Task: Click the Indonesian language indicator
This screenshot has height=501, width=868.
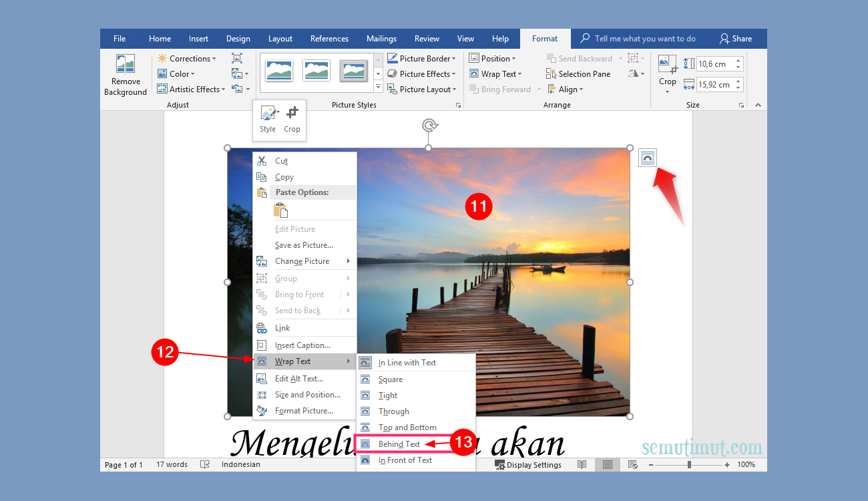Action: coord(241,464)
